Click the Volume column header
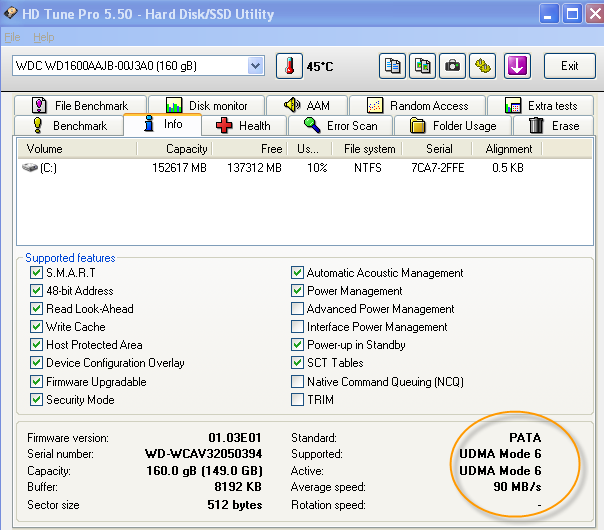604x530 pixels. coord(77,149)
